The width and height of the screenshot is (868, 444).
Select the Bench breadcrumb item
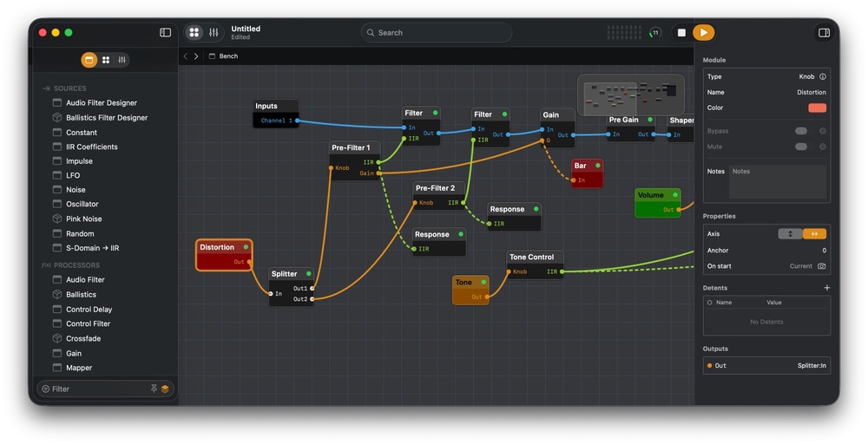pyautogui.click(x=228, y=56)
